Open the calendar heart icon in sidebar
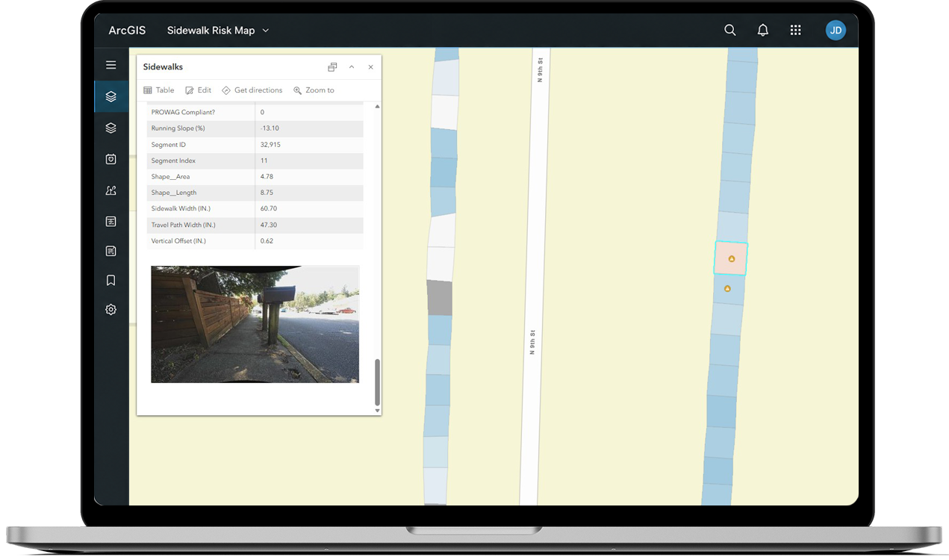This screenshot has width=949, height=560. [111, 159]
